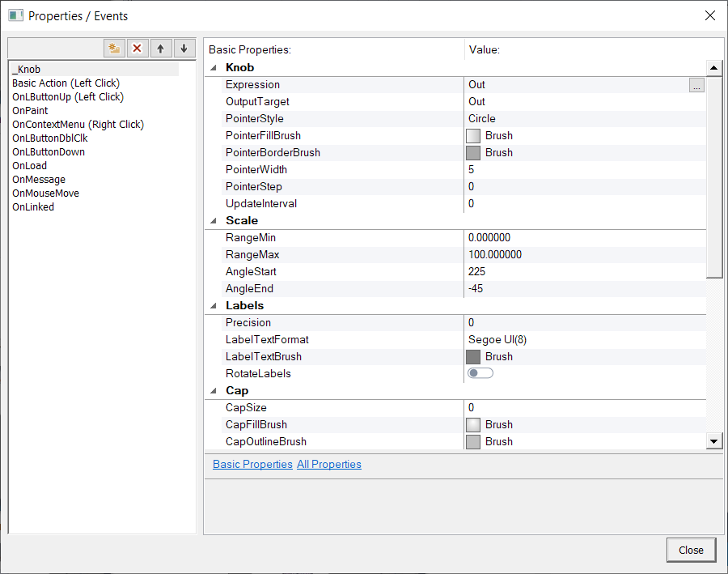The image size is (728, 574).
Task: Select Basic Action (Left Click) entry
Action: 66,83
